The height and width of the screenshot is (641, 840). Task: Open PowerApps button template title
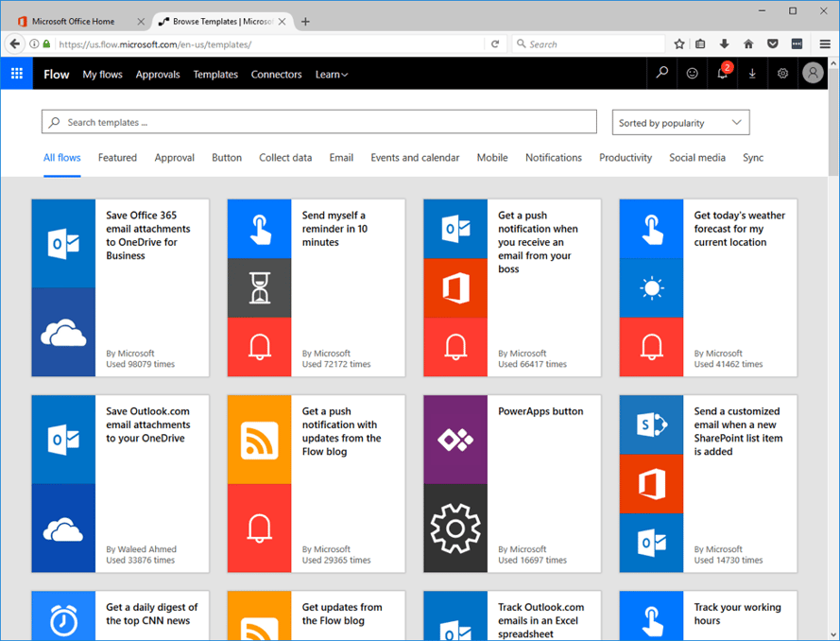point(540,411)
